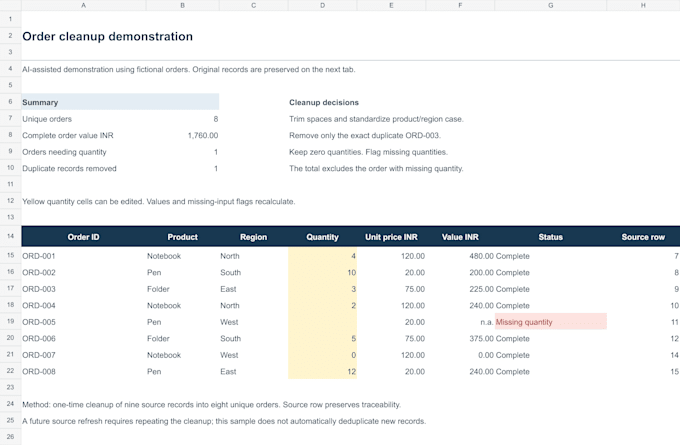
Task: Select the ORD-003 order ID cell
Action: pos(84,289)
